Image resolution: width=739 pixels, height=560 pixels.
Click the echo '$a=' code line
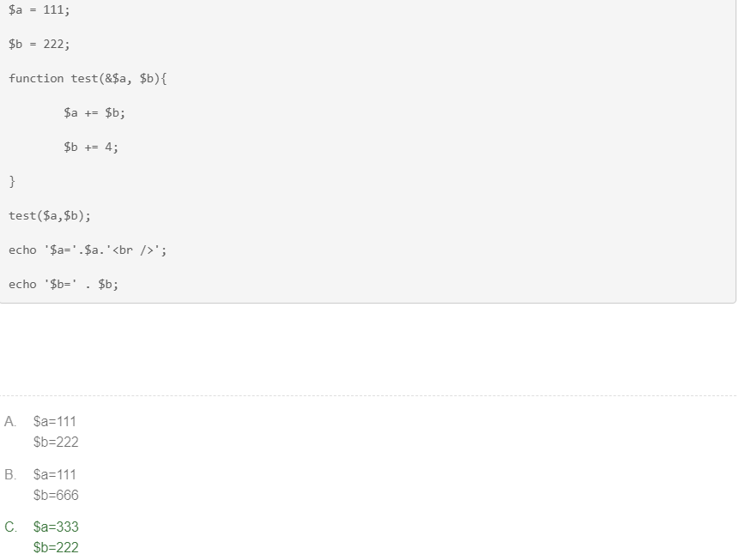click(x=88, y=250)
